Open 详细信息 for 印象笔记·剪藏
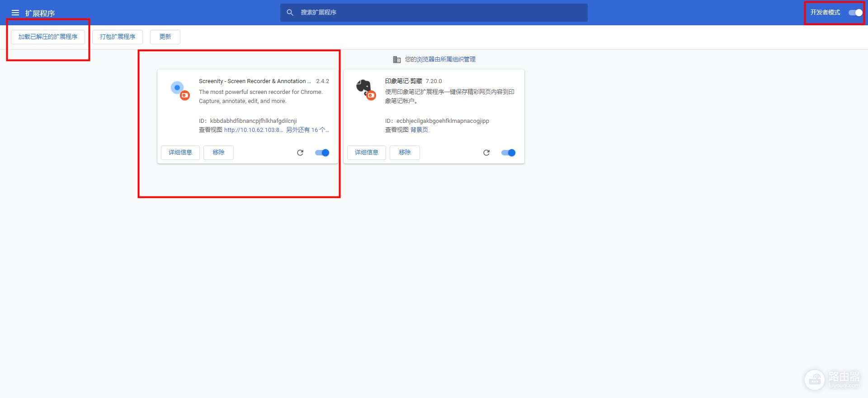The height and width of the screenshot is (398, 868). click(367, 153)
